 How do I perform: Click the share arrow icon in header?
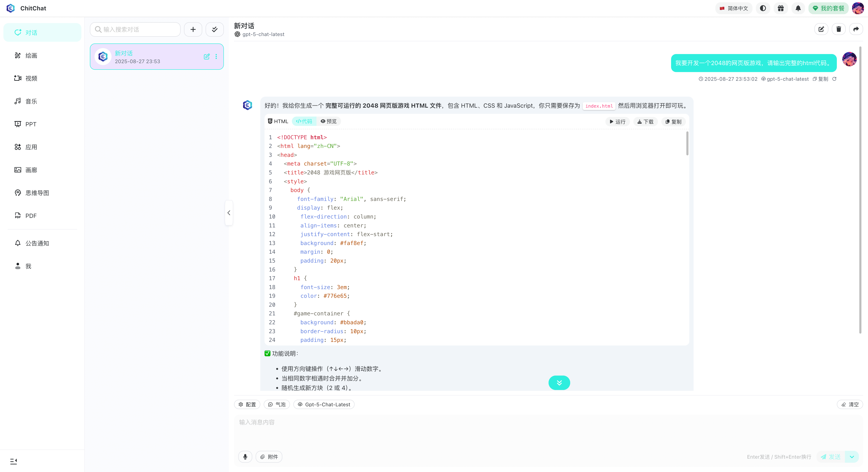tap(856, 29)
